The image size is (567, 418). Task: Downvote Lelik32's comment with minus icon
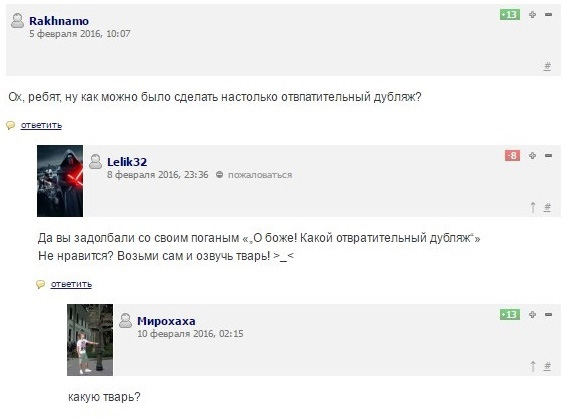coord(549,155)
